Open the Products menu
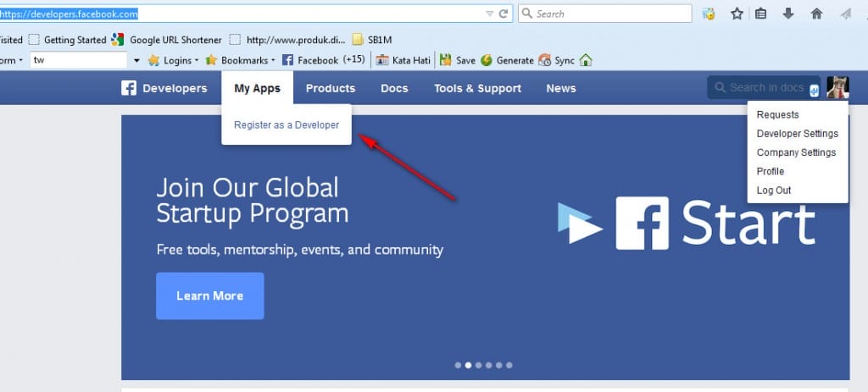Image resolution: width=868 pixels, height=392 pixels. (x=331, y=88)
